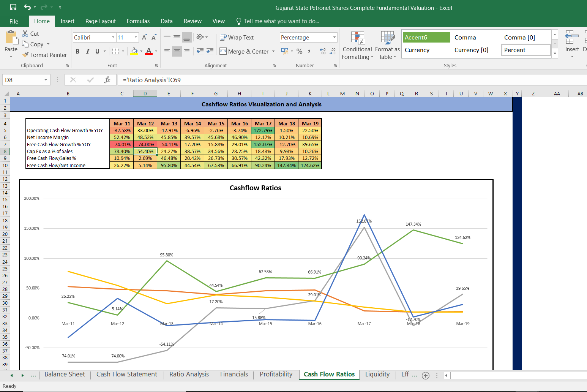Apply percent style
This screenshot has width=587, height=392.
click(x=300, y=51)
